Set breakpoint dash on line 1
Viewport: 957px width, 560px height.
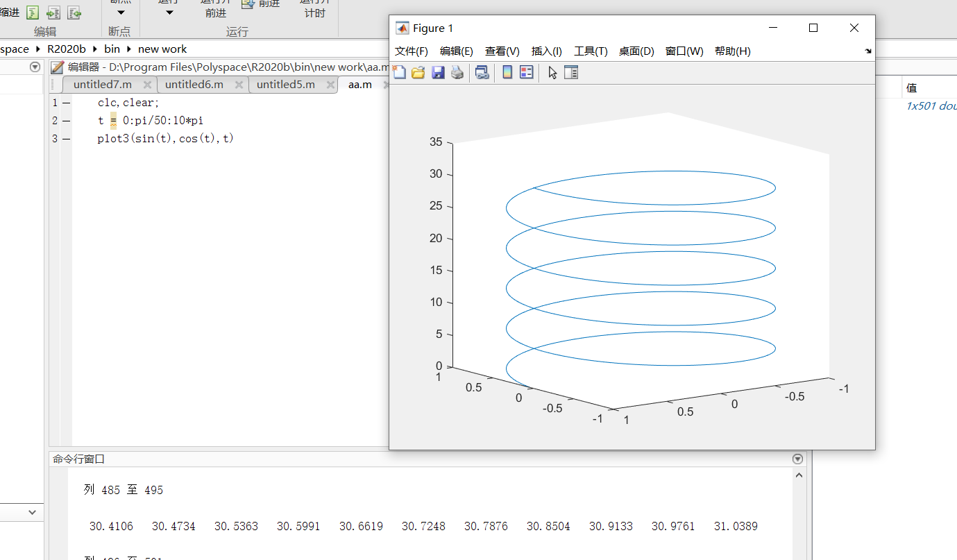coord(66,103)
